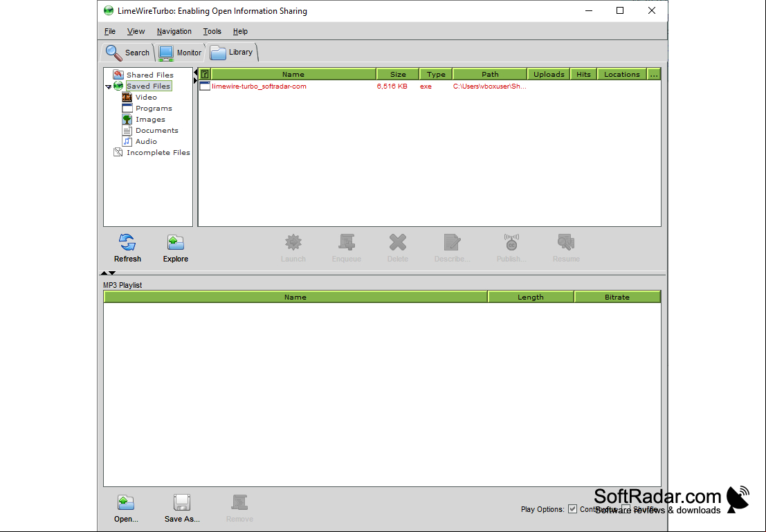Click the Save As floppy icon
The width and height of the screenshot is (766, 532).
(x=182, y=502)
